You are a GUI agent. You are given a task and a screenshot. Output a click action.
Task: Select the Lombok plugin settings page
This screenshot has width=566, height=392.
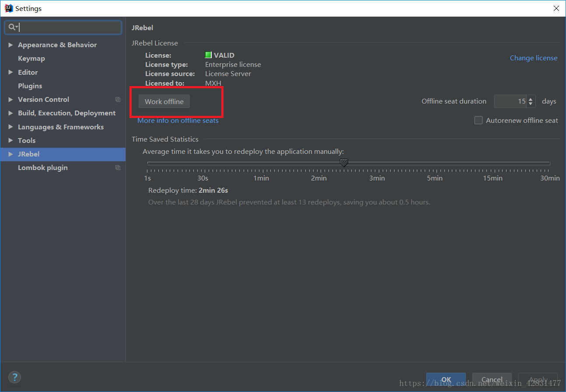[x=42, y=167]
